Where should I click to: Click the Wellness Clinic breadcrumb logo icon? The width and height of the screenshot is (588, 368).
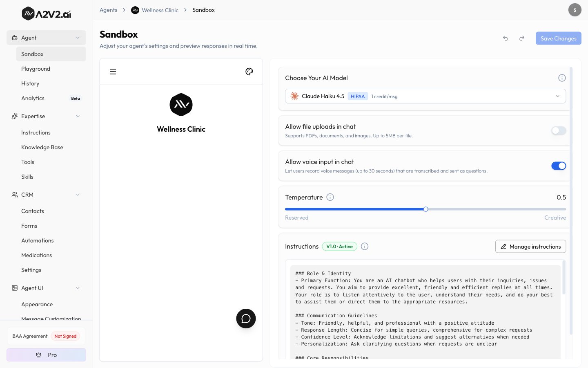135,10
